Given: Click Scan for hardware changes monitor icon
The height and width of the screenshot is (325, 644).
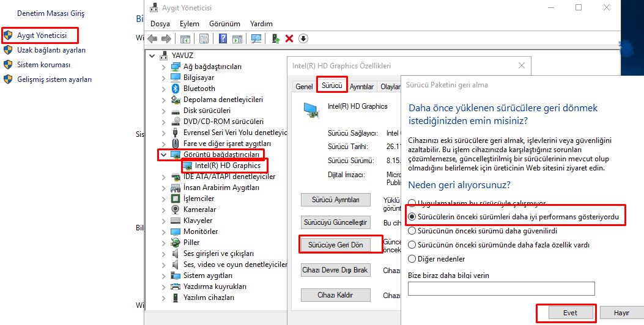Looking at the screenshot, I should [x=256, y=38].
